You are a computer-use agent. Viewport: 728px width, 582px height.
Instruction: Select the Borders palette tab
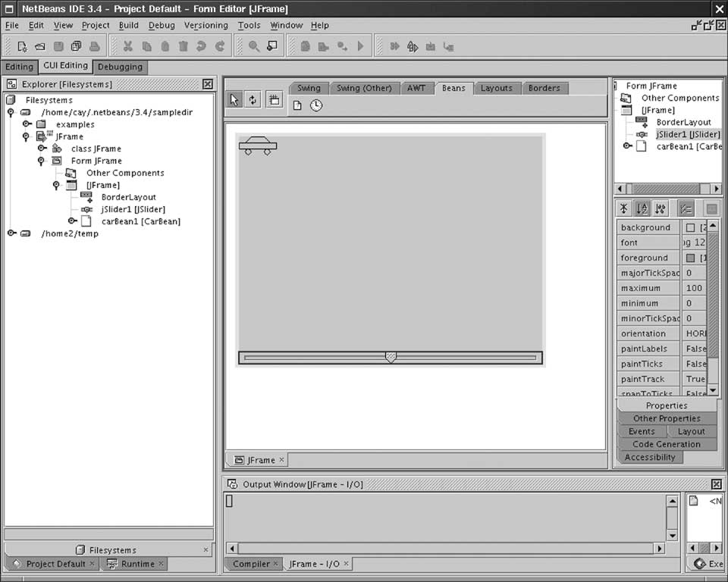tap(544, 88)
